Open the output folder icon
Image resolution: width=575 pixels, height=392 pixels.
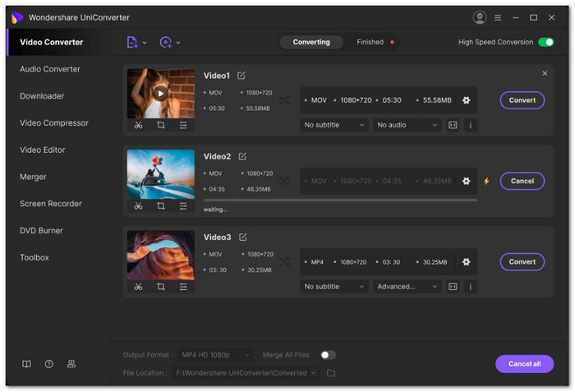tap(331, 373)
